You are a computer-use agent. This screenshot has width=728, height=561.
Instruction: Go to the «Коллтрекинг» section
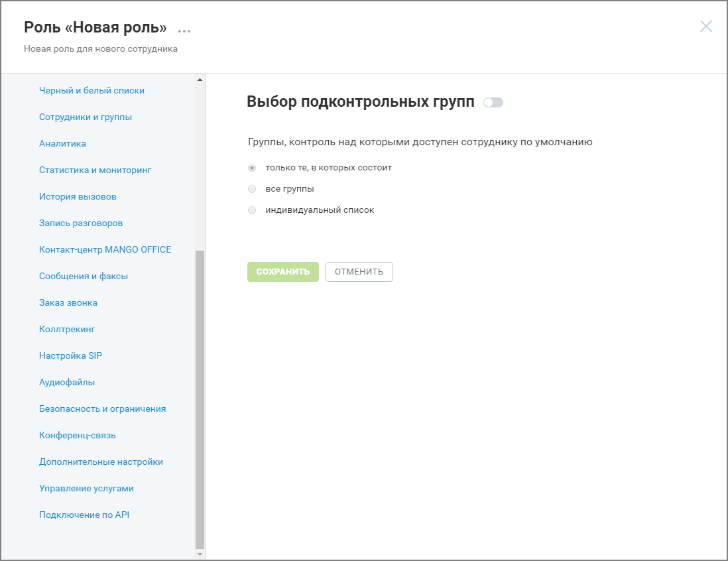point(67,329)
